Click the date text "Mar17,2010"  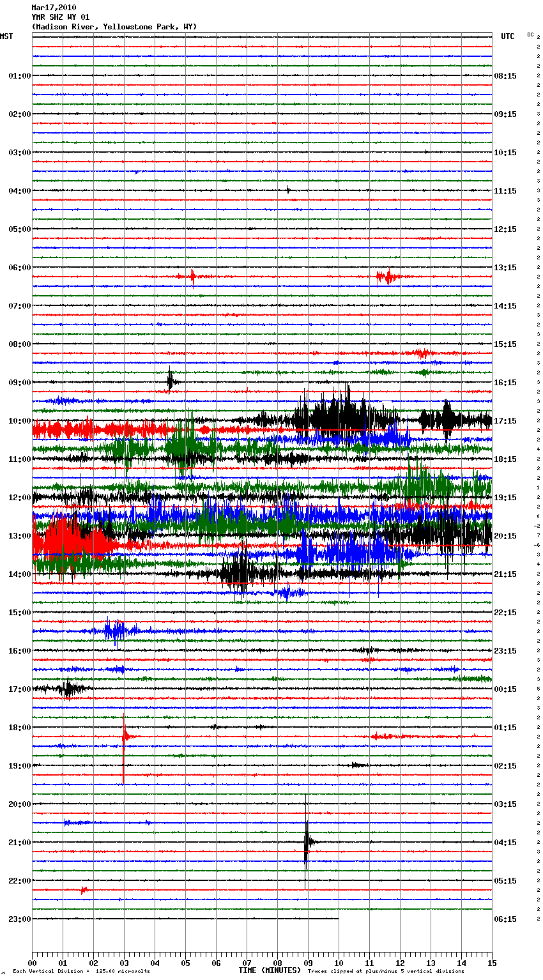pos(54,8)
